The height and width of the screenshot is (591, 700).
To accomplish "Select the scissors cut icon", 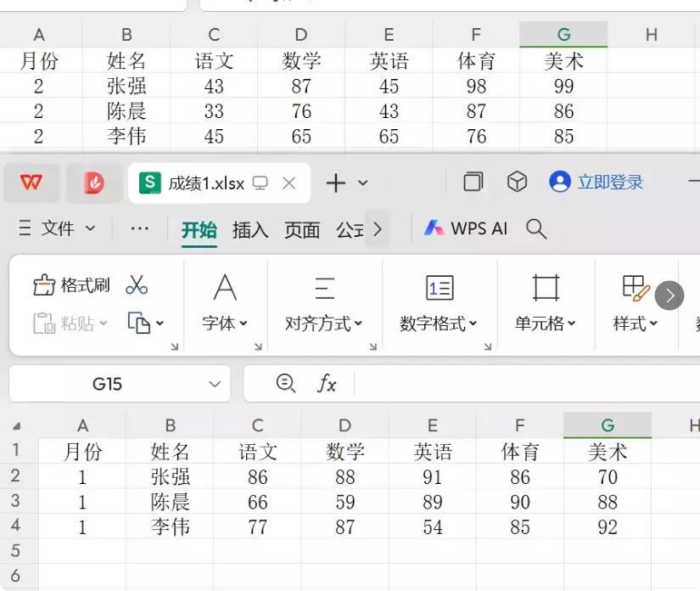I will tap(137, 285).
